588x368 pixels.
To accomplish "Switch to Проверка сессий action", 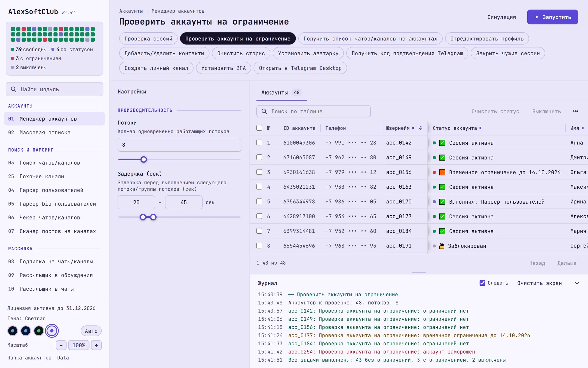I will (x=148, y=39).
